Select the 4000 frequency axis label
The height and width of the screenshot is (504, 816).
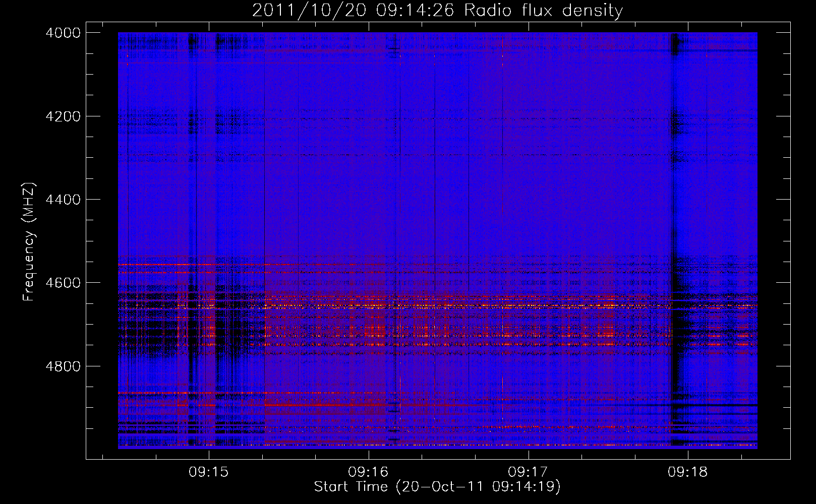(x=63, y=33)
